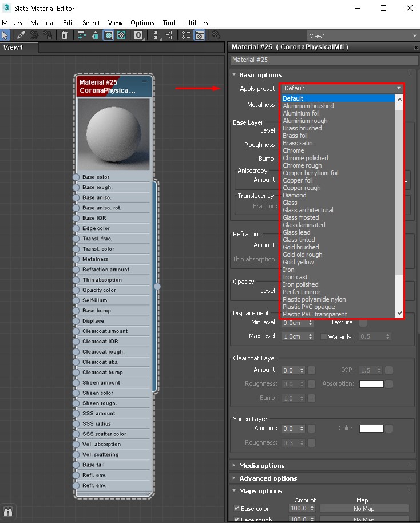The height and width of the screenshot is (523, 420).
Task: Click the Metalness input socket on node
Action: pyautogui.click(x=76, y=259)
